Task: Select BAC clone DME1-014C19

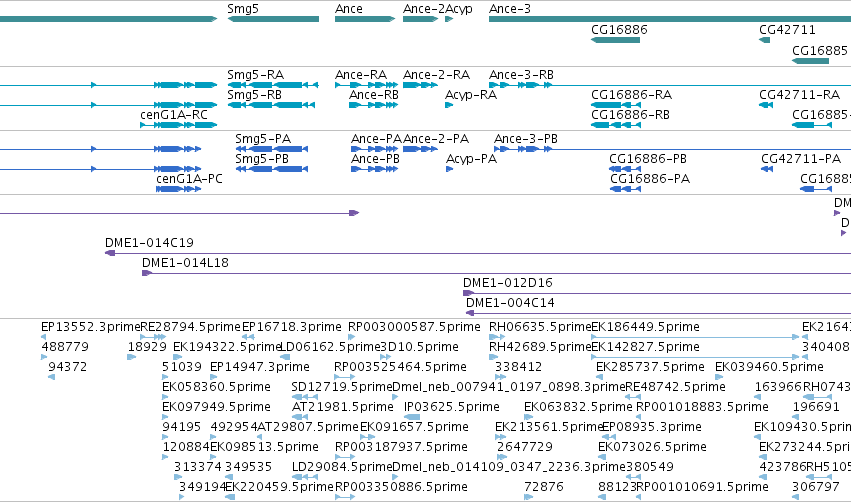Action: tap(149, 243)
